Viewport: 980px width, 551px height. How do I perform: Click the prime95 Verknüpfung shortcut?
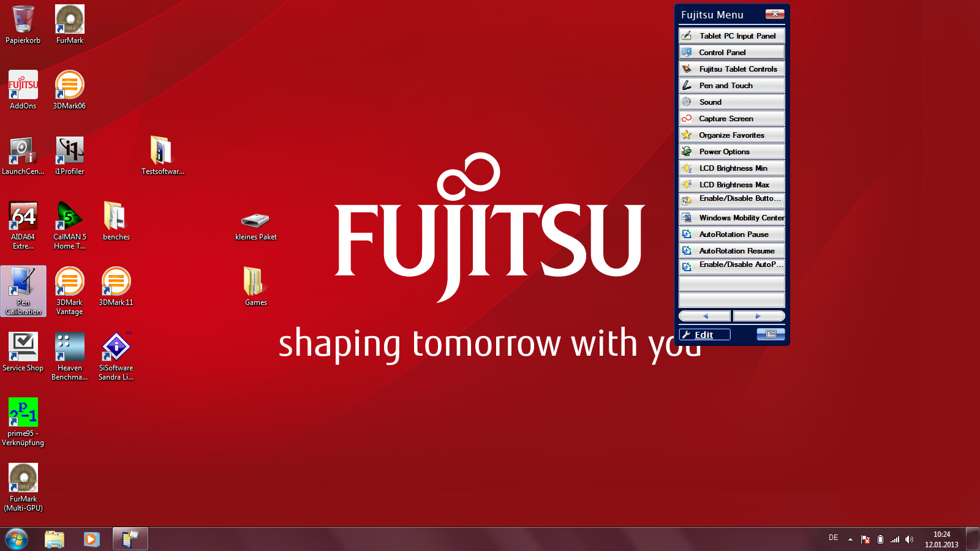click(23, 422)
